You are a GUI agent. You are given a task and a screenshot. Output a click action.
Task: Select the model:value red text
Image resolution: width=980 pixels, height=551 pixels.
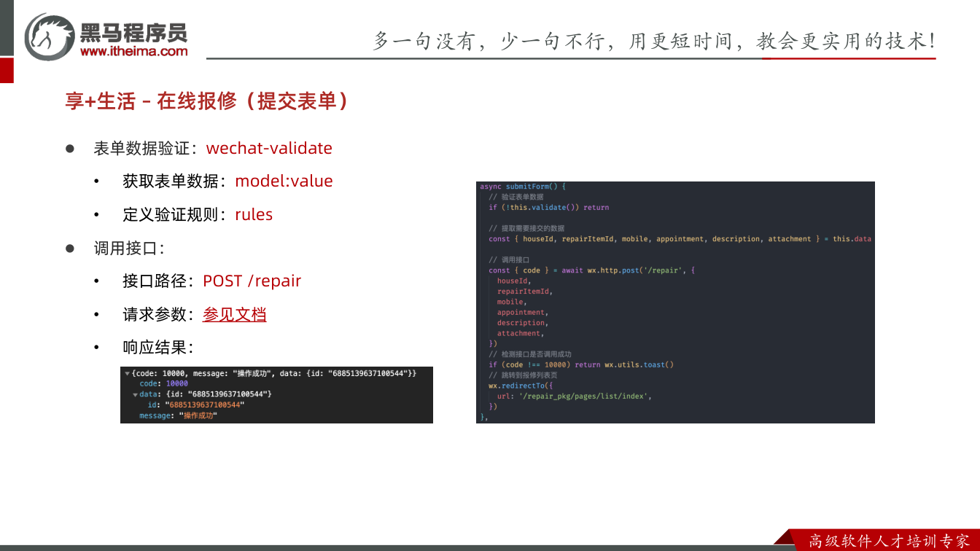pyautogui.click(x=284, y=181)
